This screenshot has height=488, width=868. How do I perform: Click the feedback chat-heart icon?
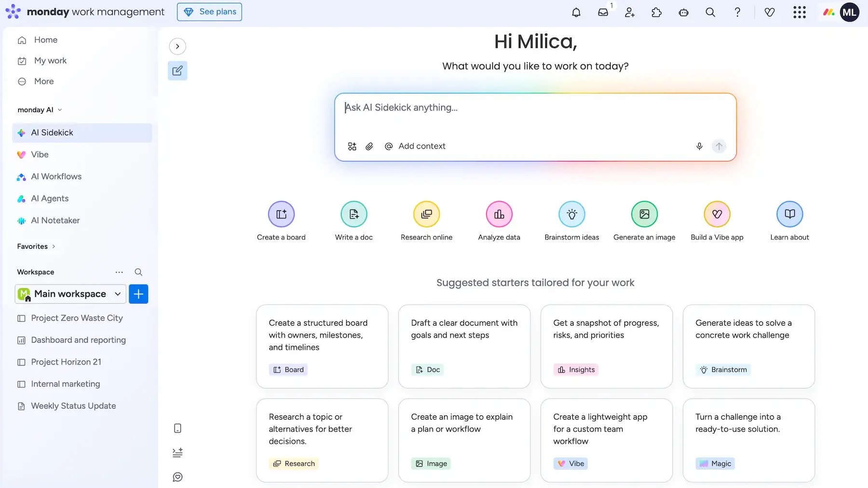177,477
